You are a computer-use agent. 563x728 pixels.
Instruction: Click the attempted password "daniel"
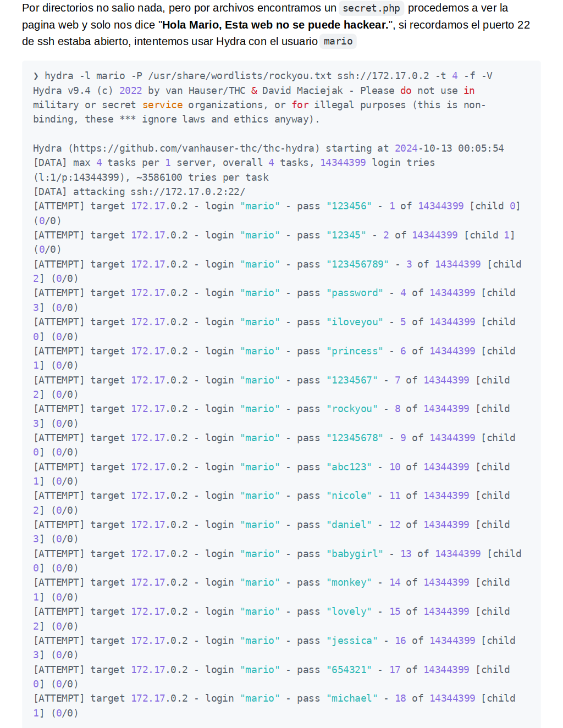(x=349, y=525)
